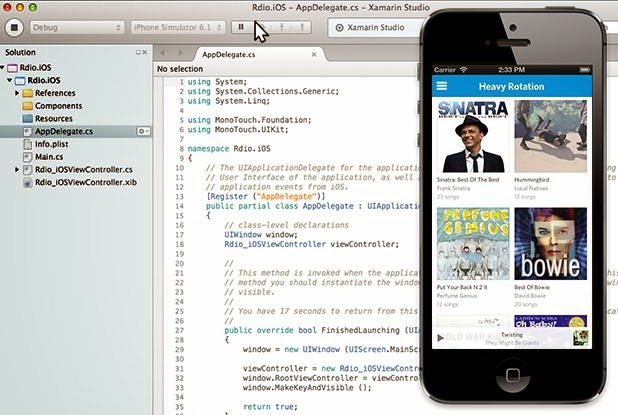The height and width of the screenshot is (415, 618).
Task: Click the No selection breadcrumb
Action: pyautogui.click(x=180, y=69)
